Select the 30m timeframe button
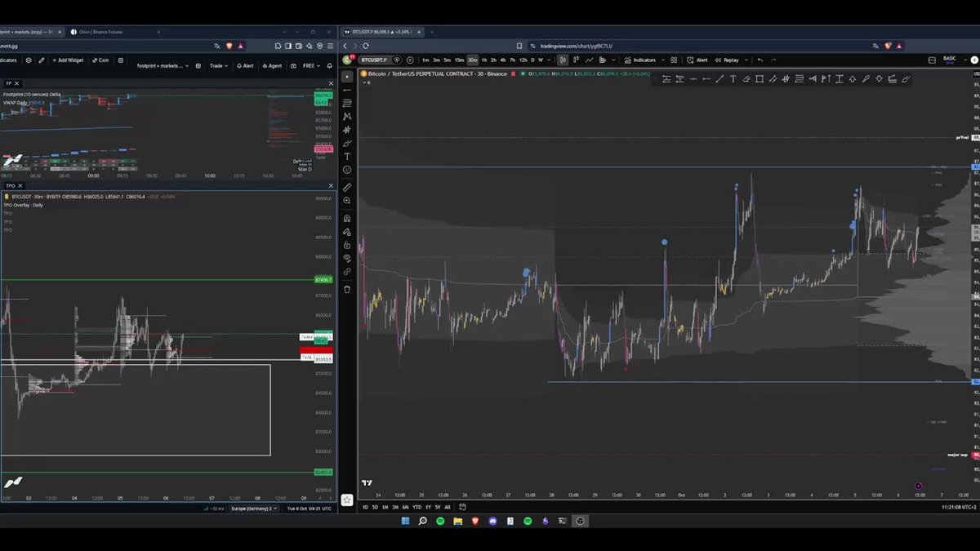This screenshot has width=980, height=551. [x=472, y=60]
